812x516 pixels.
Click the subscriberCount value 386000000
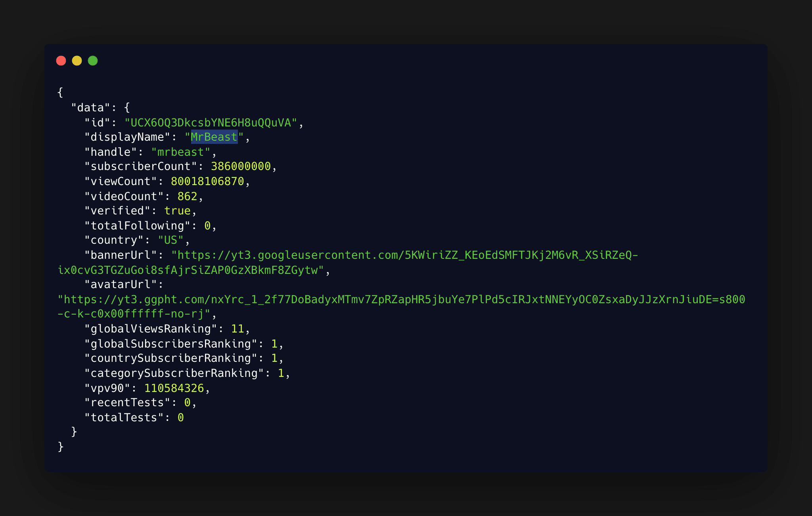pyautogui.click(x=241, y=166)
